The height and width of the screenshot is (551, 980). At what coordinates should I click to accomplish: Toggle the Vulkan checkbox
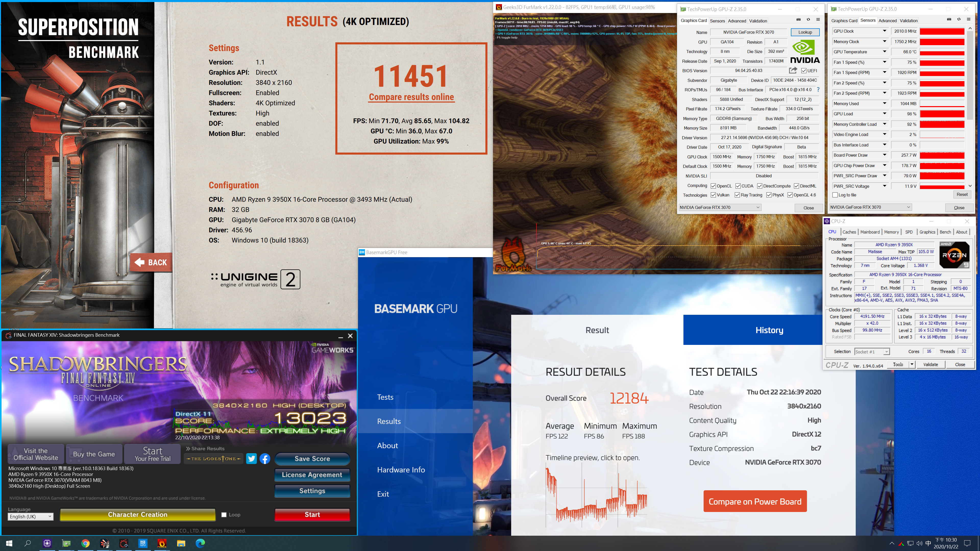pyautogui.click(x=713, y=195)
